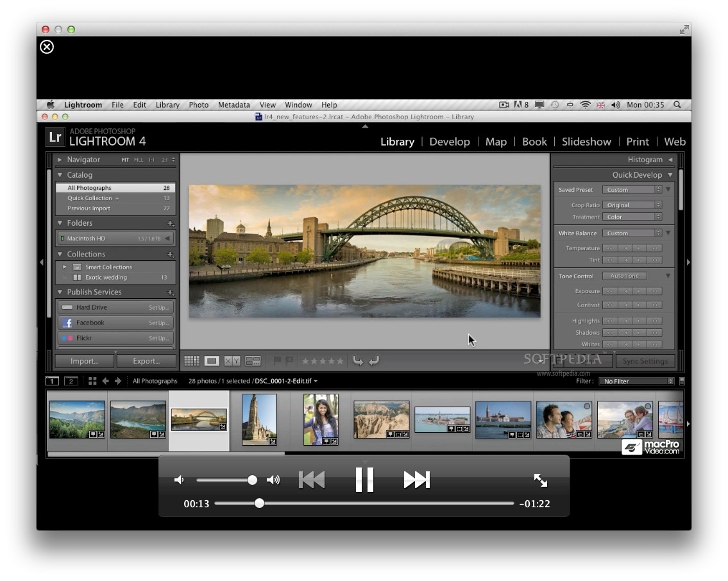
Task: Pause the video playback
Action: (x=364, y=480)
